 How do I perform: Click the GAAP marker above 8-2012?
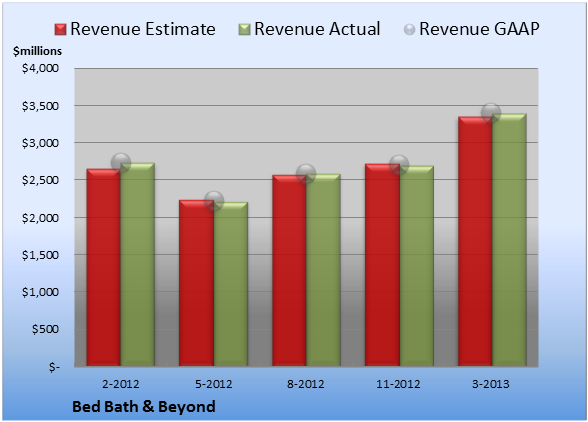click(x=306, y=174)
